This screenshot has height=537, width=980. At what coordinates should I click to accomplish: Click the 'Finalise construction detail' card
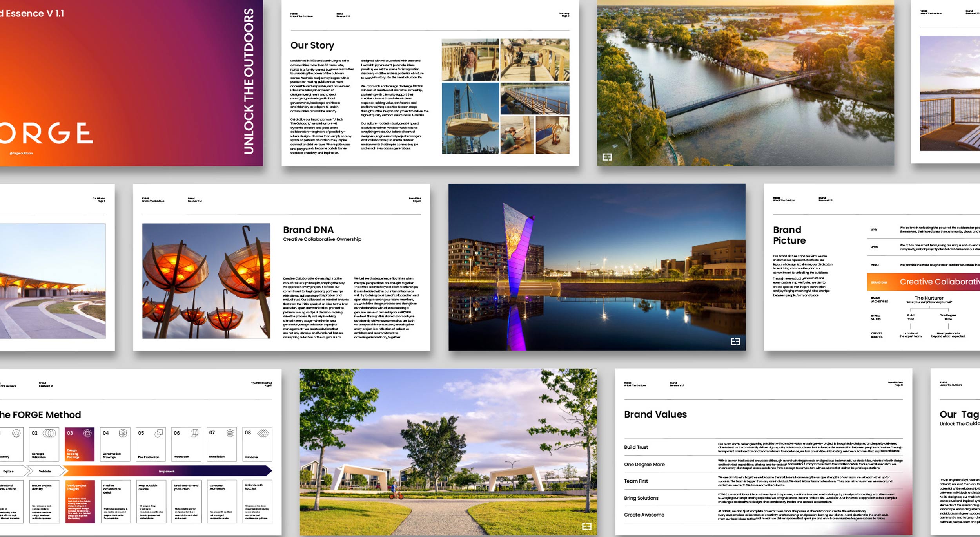pos(115,502)
